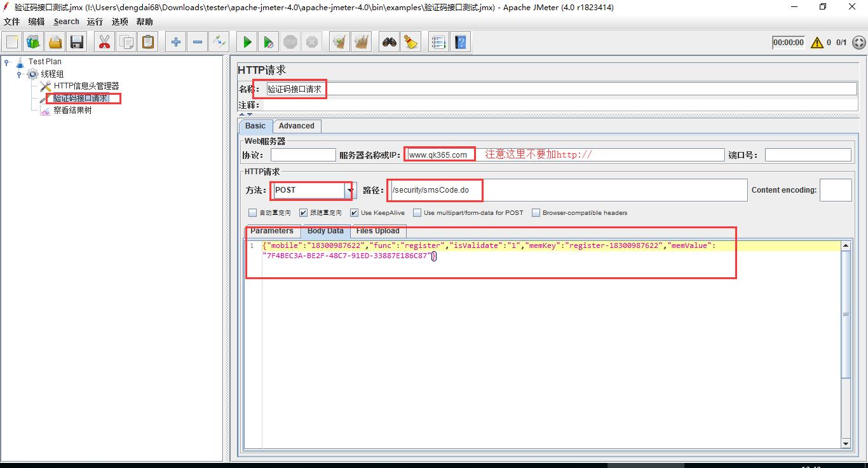Save the test plan with the floppy icon
Image resolution: width=868 pixels, height=468 pixels.
(x=77, y=42)
